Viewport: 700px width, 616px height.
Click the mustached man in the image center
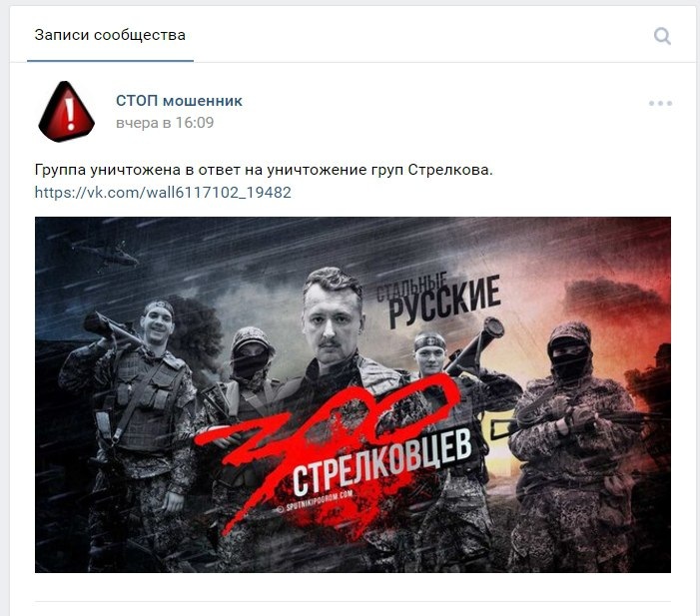point(333,321)
